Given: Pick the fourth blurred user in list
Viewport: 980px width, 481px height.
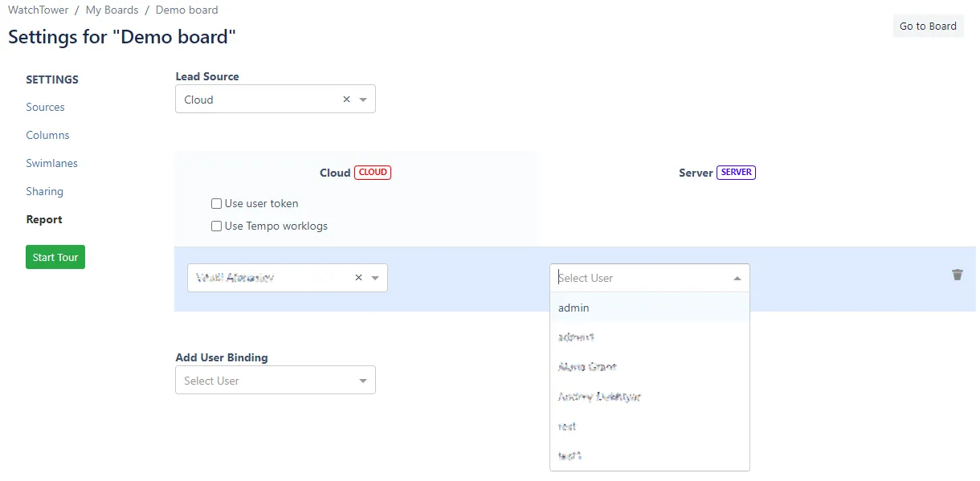Looking at the screenshot, I should tap(650, 397).
